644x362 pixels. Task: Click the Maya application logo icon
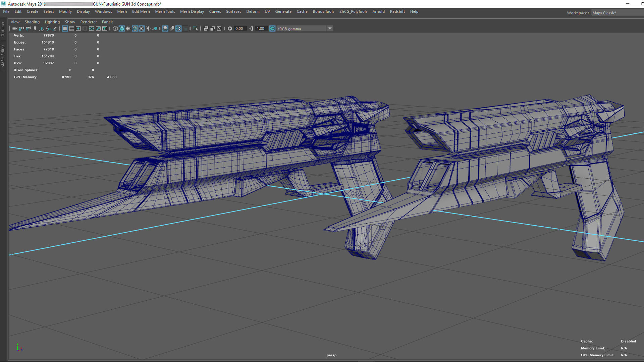click(3, 4)
